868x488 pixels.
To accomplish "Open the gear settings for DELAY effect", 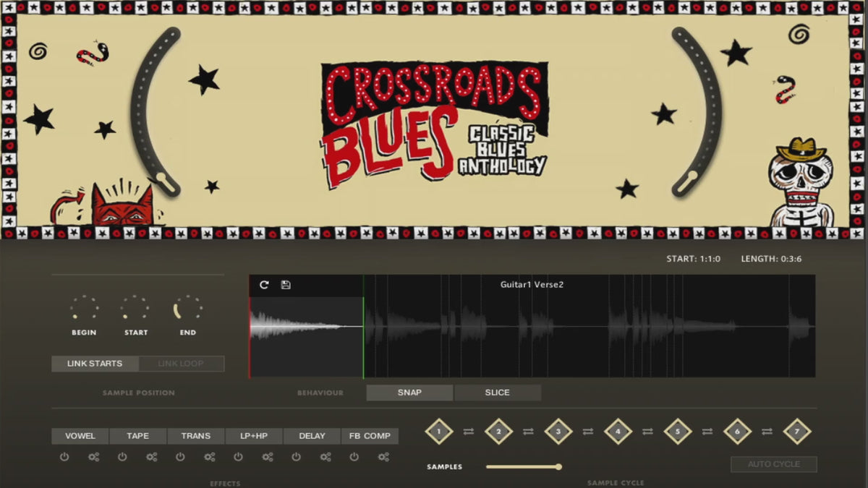I will pyautogui.click(x=325, y=457).
